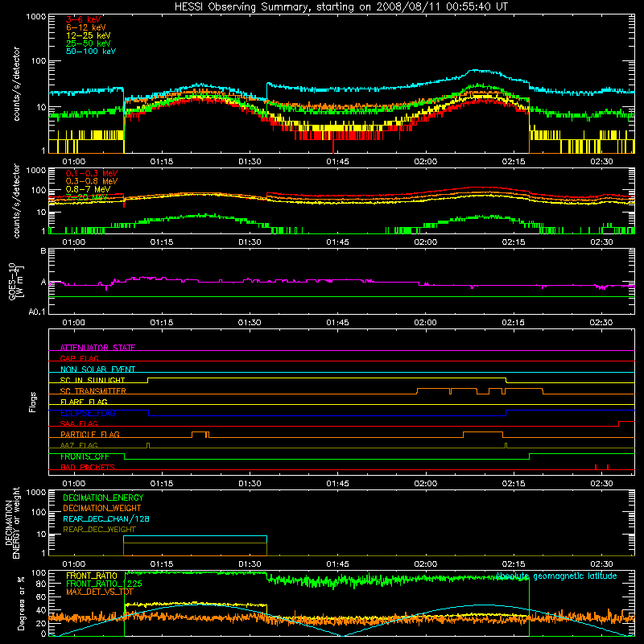The image size is (644, 644).
Task: Pick the cyan 50-100 keV legend label
Action: click(91, 52)
